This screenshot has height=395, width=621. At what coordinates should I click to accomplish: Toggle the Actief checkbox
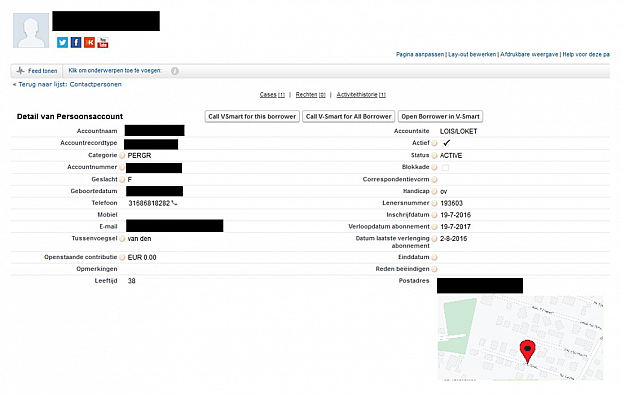click(446, 143)
